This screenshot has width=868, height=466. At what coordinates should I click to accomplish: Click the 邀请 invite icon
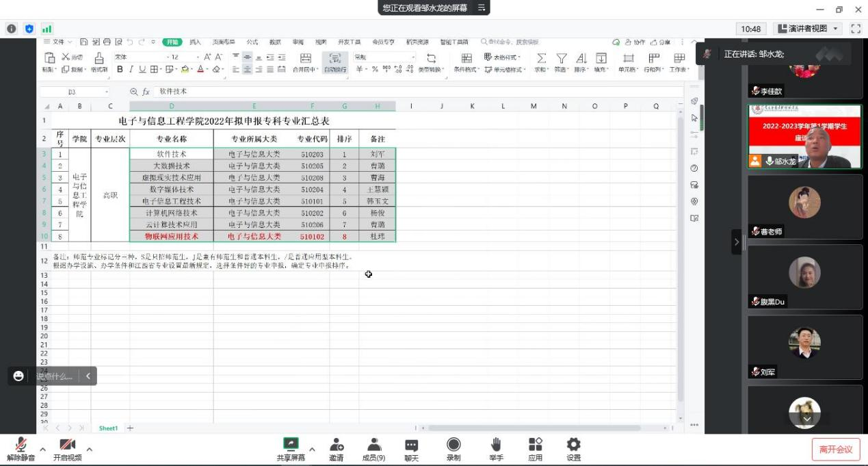pos(336,445)
